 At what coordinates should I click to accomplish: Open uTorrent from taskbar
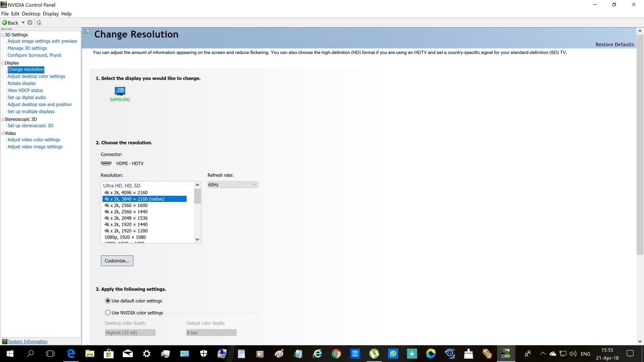(x=374, y=354)
